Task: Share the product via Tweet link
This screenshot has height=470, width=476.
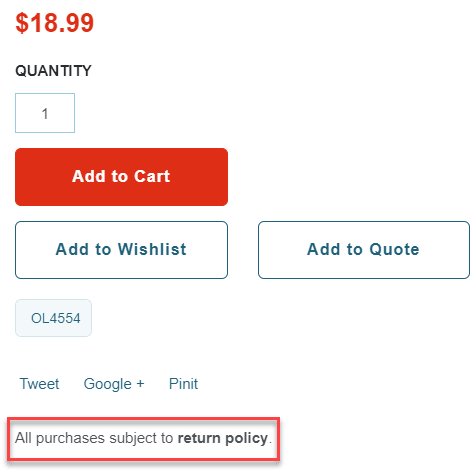Action: (x=39, y=384)
